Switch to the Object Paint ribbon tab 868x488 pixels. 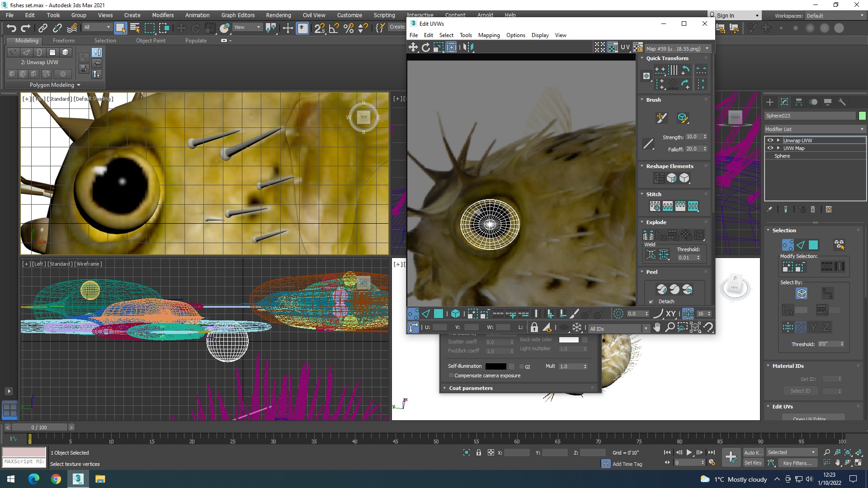[151, 40]
